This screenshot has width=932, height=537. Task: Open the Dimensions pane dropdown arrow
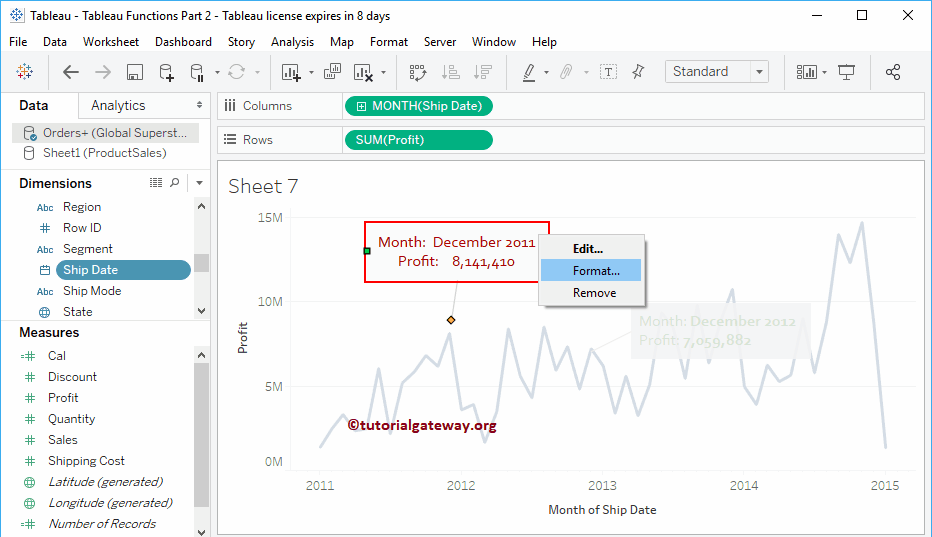199,183
